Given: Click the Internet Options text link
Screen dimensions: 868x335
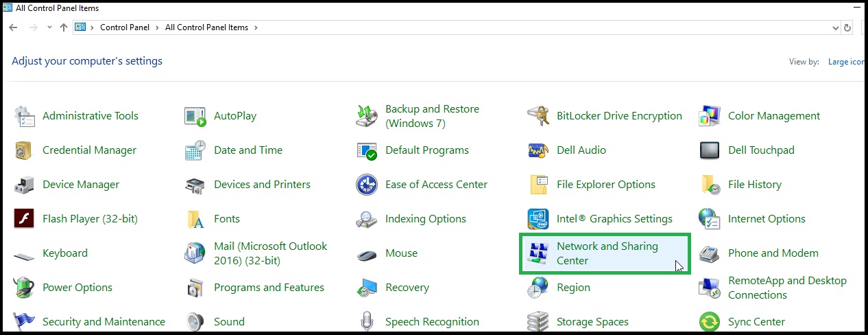Looking at the screenshot, I should pos(767,219).
